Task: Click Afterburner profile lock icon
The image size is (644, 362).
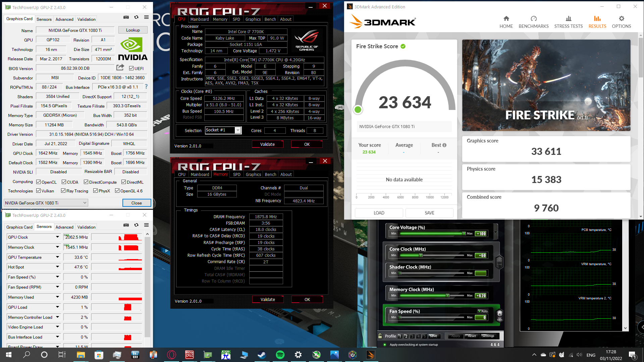Action: tap(380, 336)
